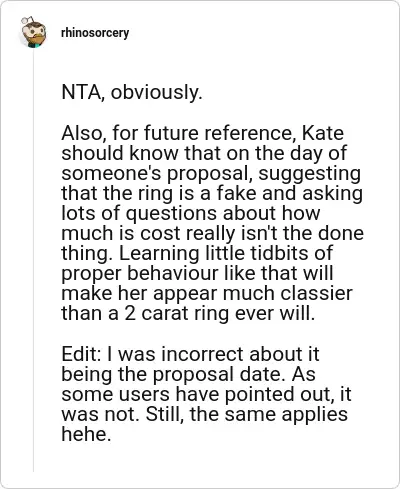Click the phrase 'proposal date'

[x=219, y=374]
